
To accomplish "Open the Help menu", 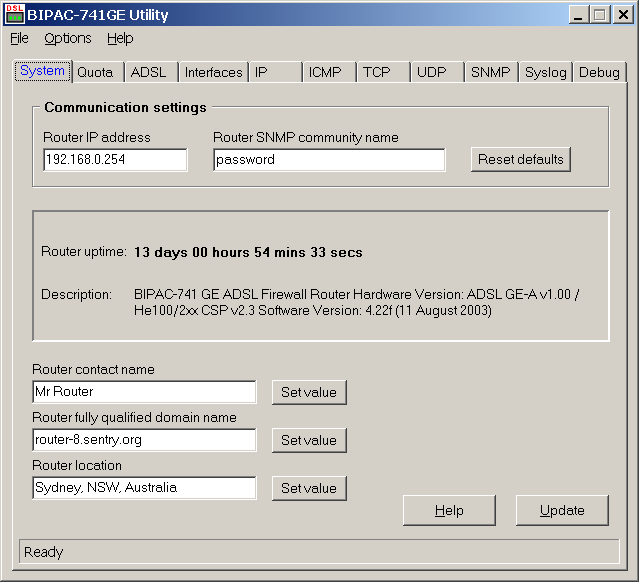I will pyautogui.click(x=120, y=38).
